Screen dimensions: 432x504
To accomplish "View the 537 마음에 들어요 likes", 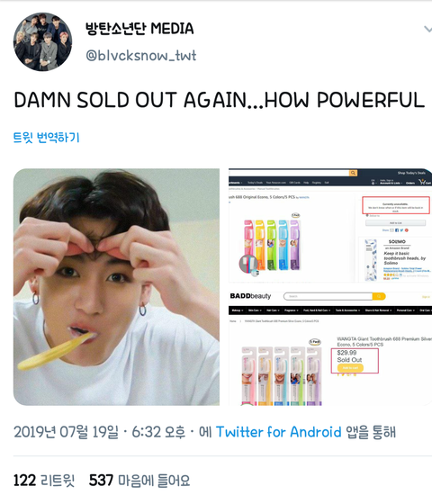I will click(x=139, y=481).
